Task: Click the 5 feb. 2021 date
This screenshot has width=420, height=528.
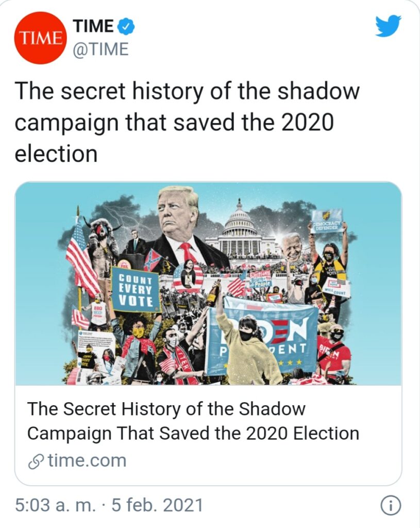Action: (x=157, y=505)
